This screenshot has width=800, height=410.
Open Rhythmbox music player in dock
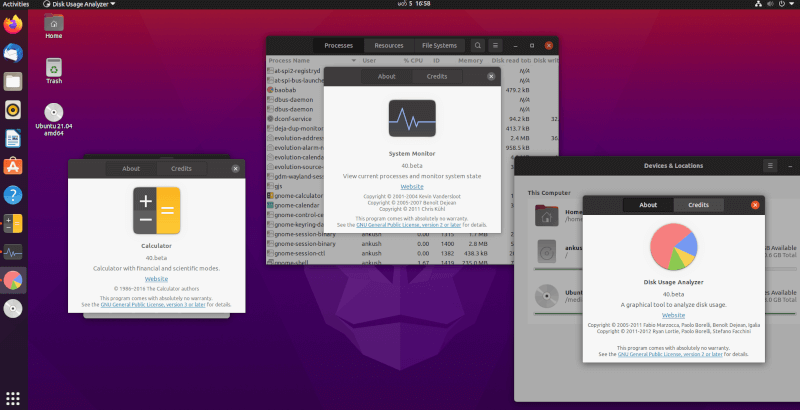pyautogui.click(x=13, y=110)
